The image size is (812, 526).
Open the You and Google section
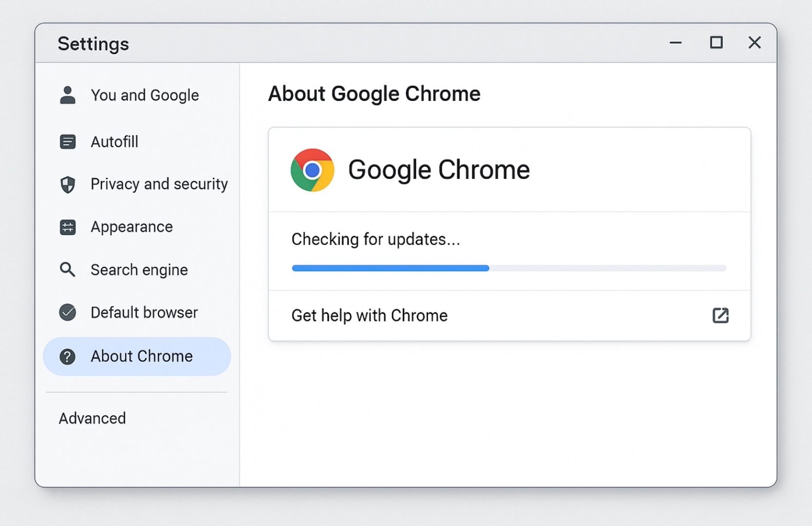pyautogui.click(x=137, y=95)
